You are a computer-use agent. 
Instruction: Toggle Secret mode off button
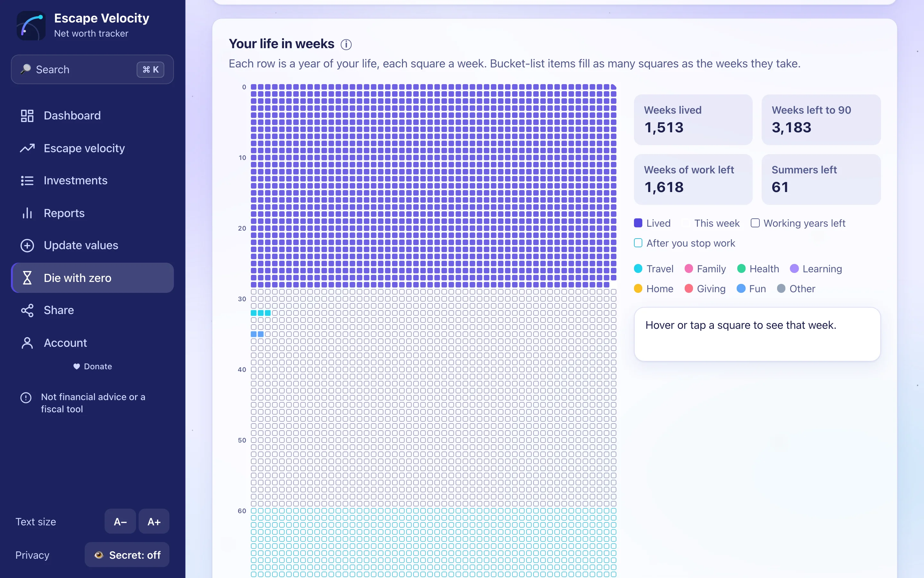pos(127,555)
